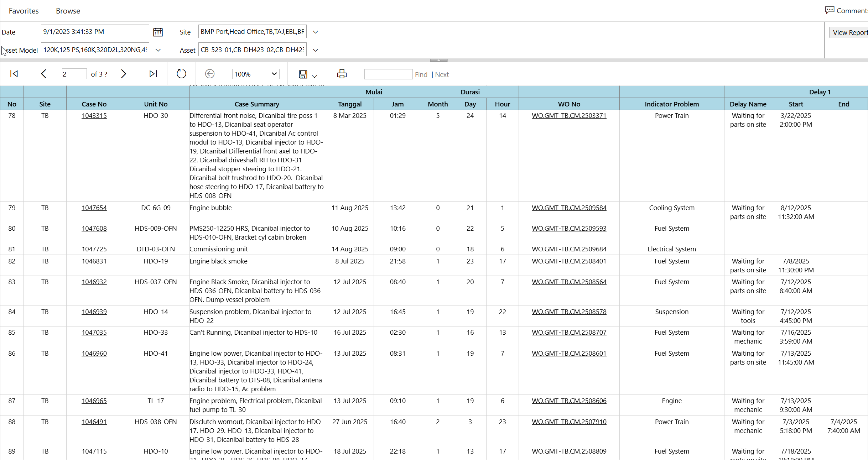Jump to the last report page

(x=153, y=74)
